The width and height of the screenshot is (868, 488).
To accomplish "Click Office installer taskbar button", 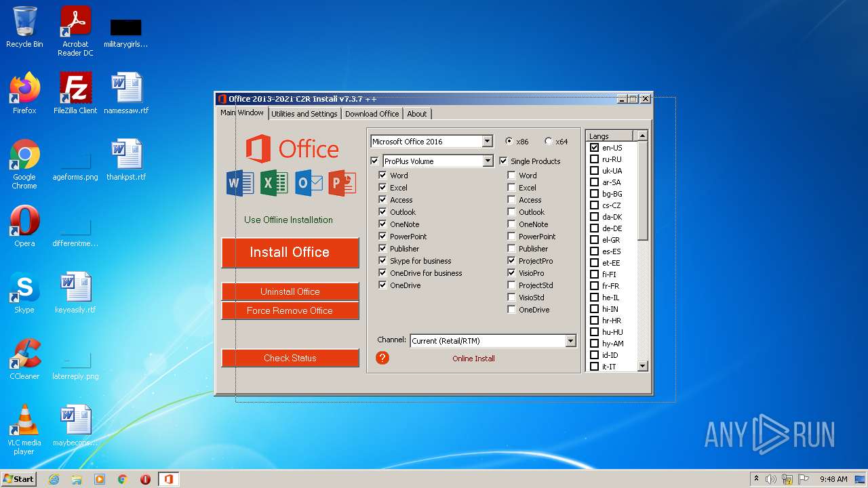I will click(168, 479).
